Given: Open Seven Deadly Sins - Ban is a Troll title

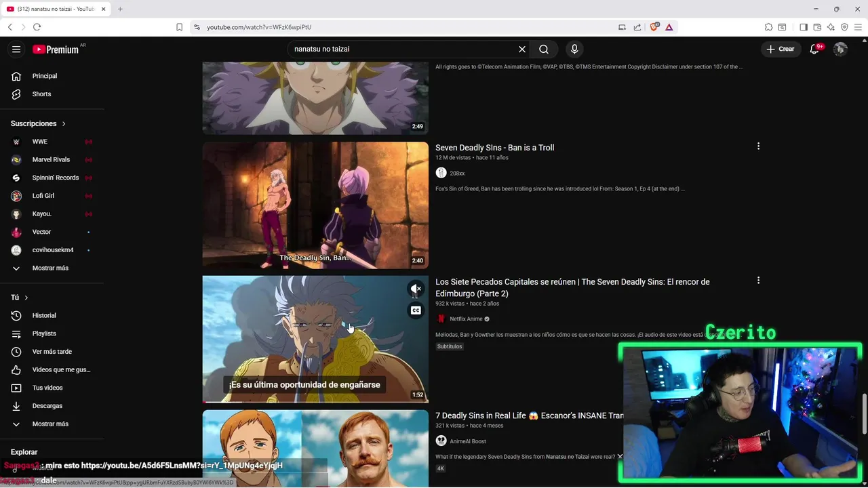Looking at the screenshot, I should [x=494, y=148].
